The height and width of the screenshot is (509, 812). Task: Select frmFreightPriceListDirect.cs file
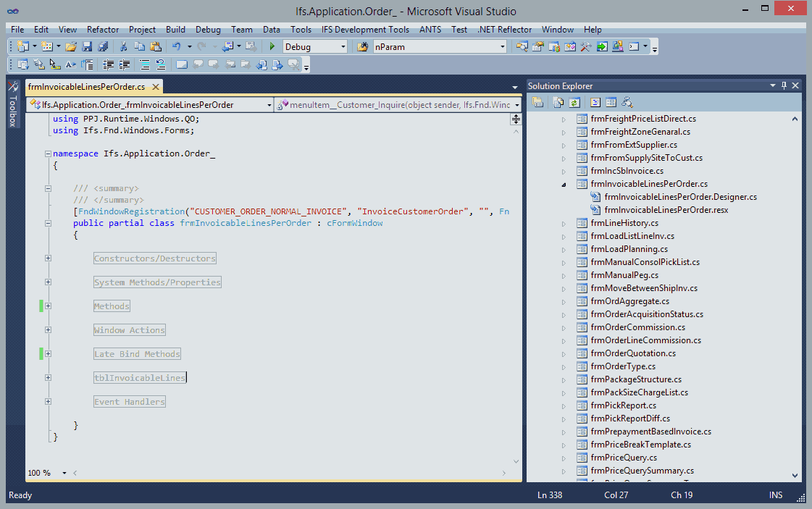point(643,119)
